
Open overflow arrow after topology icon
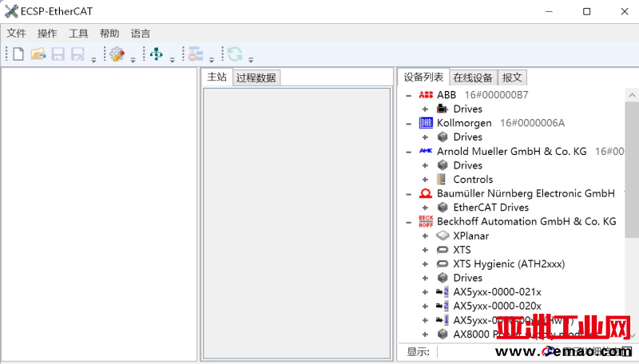click(x=173, y=60)
